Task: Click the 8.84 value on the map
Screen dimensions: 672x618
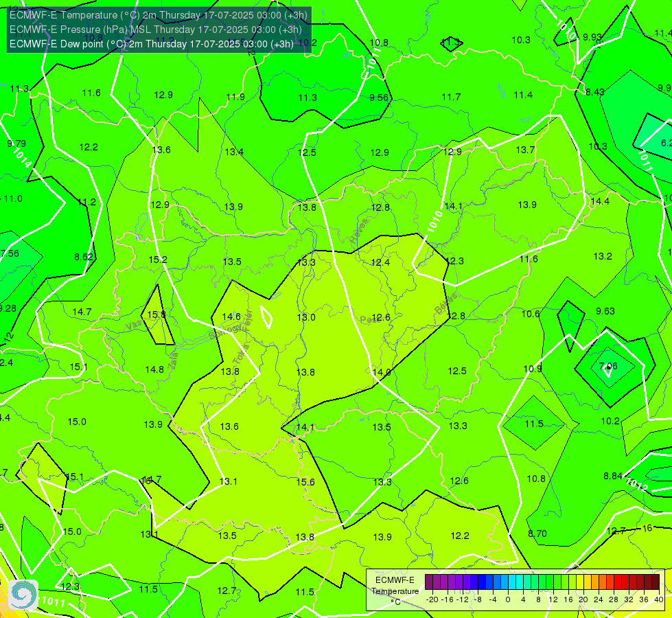Action: (x=613, y=476)
